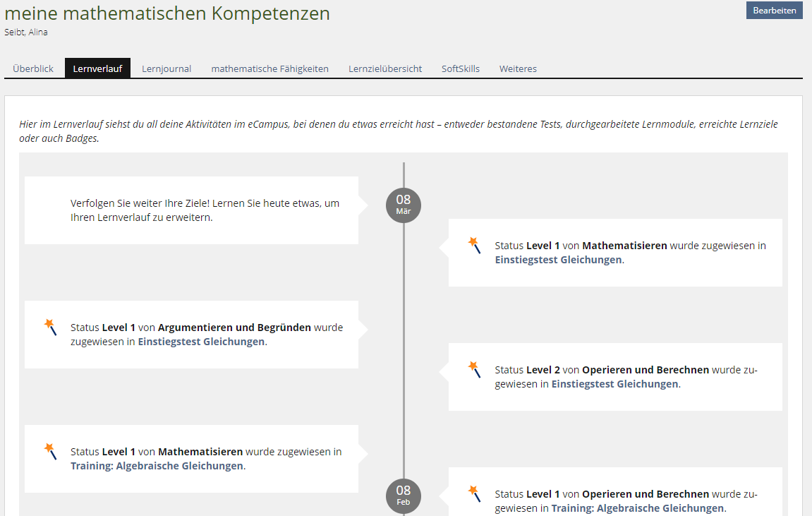Click the active Lernverlauf tab
Screen dimensions: 812x516
click(98, 68)
